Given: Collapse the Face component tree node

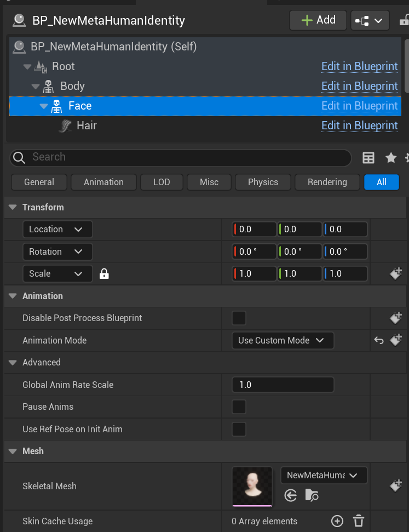Looking at the screenshot, I should click(x=44, y=106).
